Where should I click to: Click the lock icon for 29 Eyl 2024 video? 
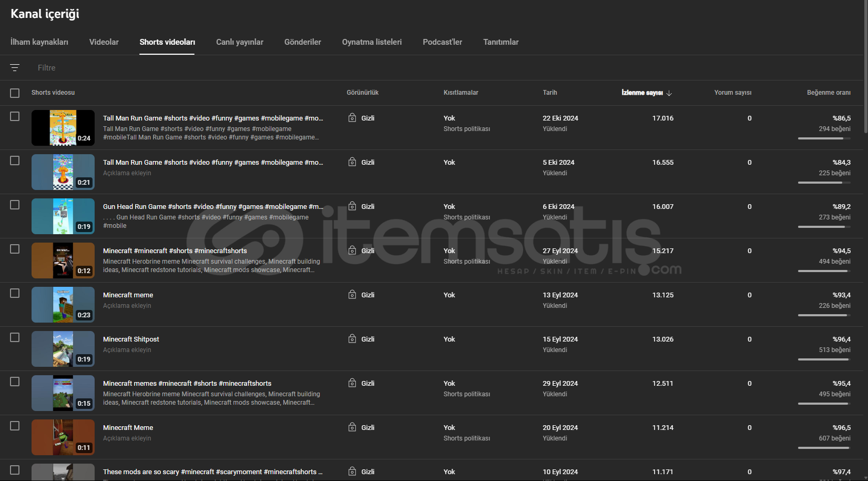[352, 383]
